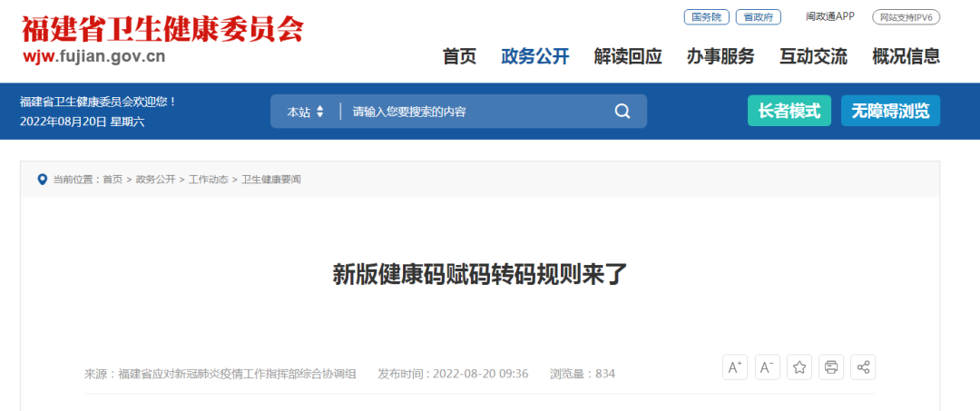
Task: Click the search magnifier icon
Action: 622,112
